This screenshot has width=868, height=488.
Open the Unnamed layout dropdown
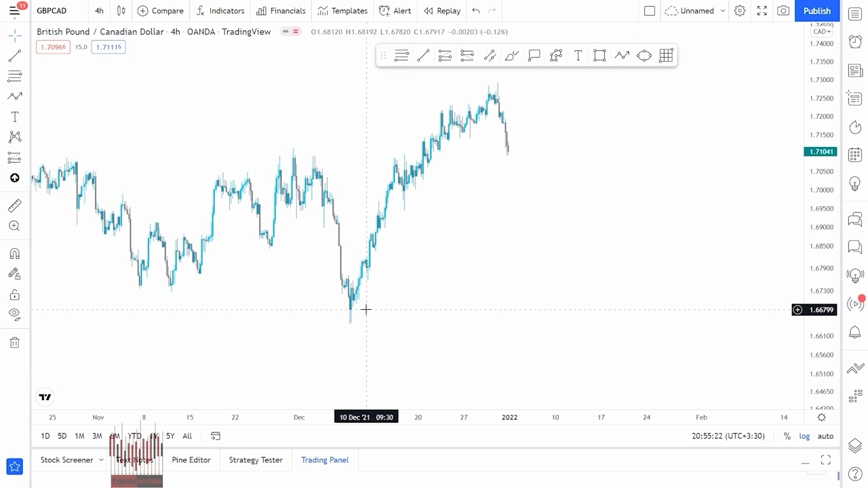[x=722, y=11]
